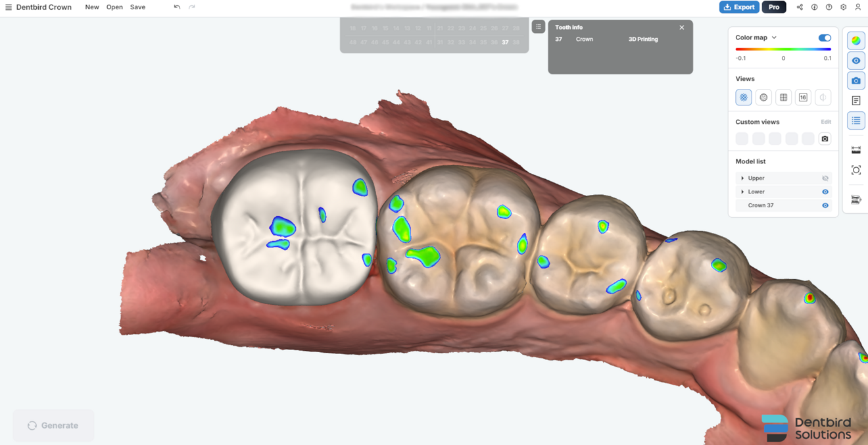The height and width of the screenshot is (445, 868).
Task: Select the articulator tool at sidebar bottom
Action: coord(856,199)
